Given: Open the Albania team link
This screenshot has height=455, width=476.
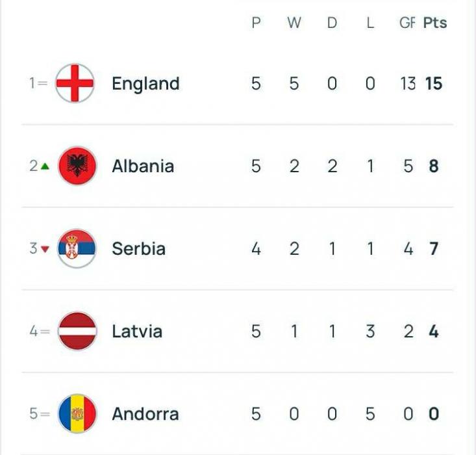Looking at the screenshot, I should (143, 166).
